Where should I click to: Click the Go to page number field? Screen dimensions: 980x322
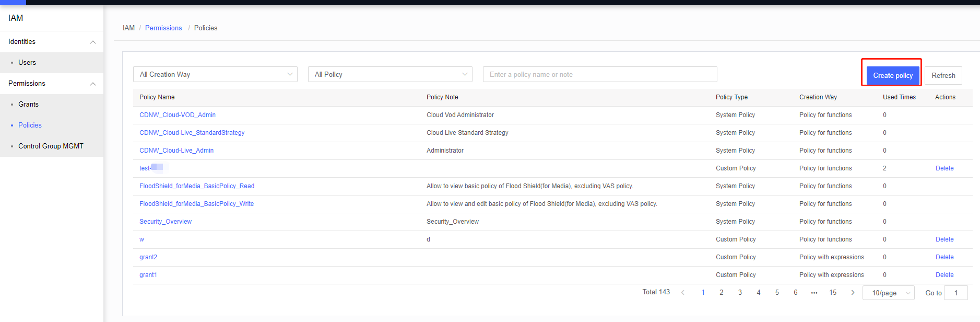tap(955, 293)
